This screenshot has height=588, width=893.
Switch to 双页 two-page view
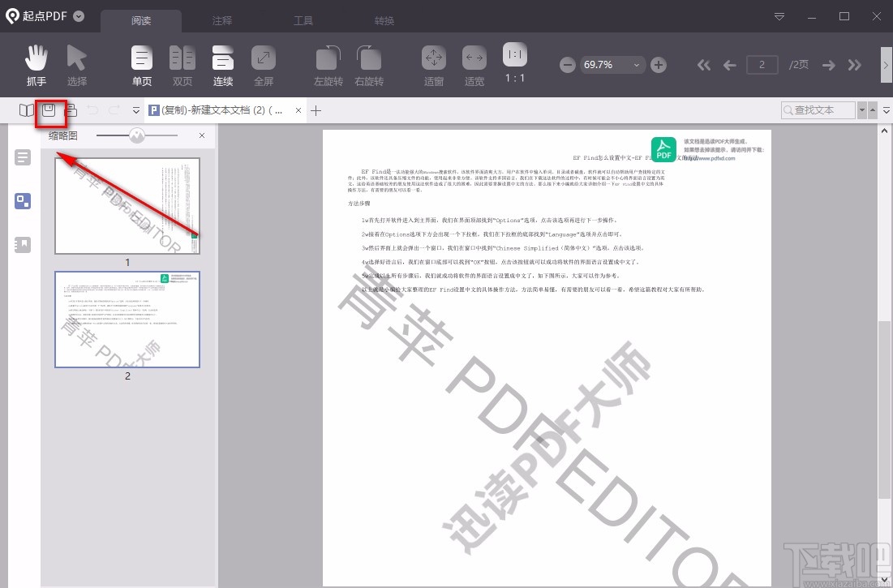(182, 65)
